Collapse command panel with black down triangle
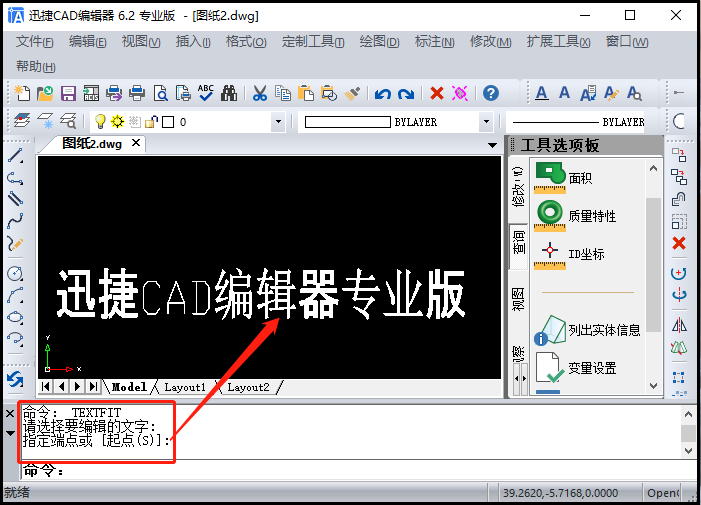701x505 pixels. tap(10, 433)
